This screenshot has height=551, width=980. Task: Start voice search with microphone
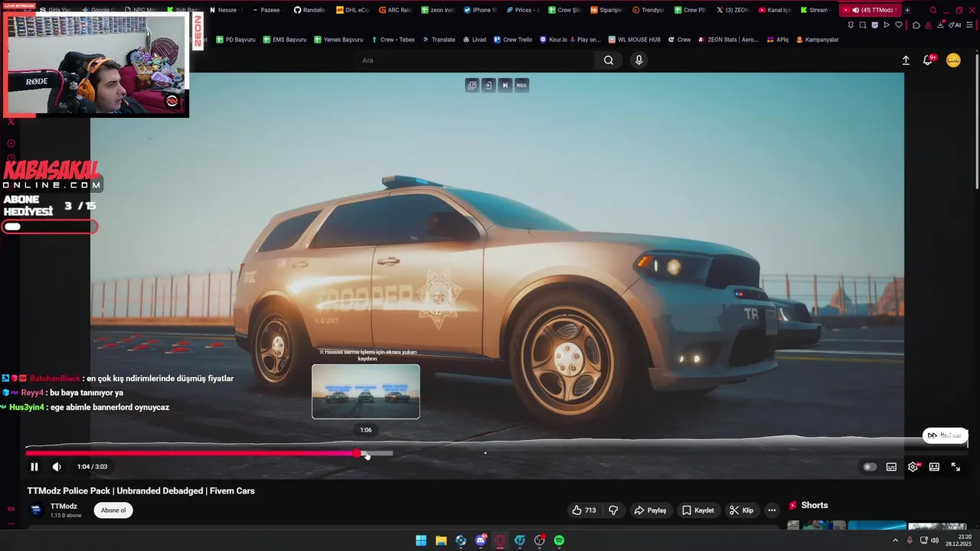(639, 60)
